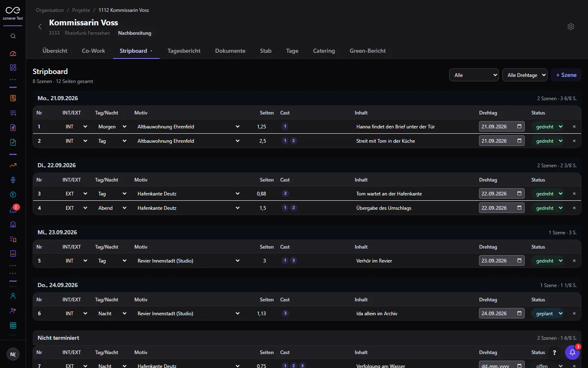Remove scene 3 with its × button
Screen dimensions: 588x368
coord(574,194)
